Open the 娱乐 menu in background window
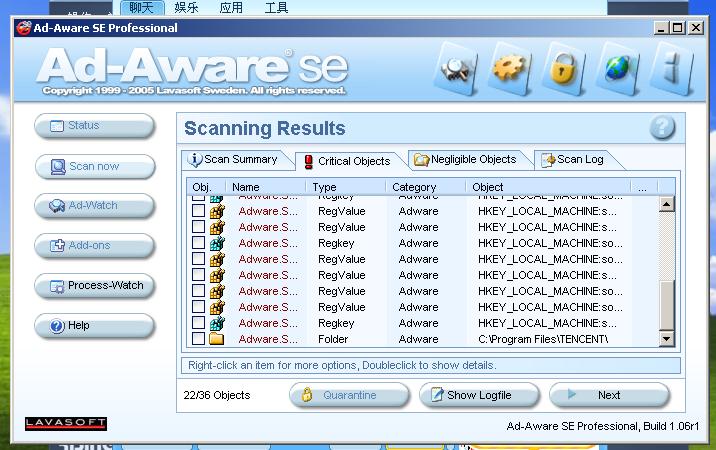This screenshot has width=716, height=450. (x=186, y=7)
